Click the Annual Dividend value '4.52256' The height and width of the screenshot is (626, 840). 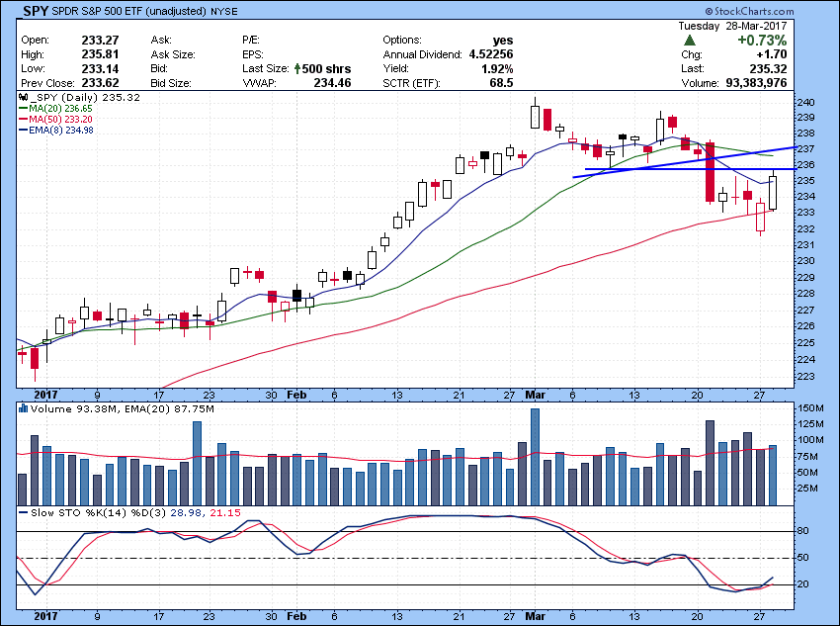click(491, 54)
